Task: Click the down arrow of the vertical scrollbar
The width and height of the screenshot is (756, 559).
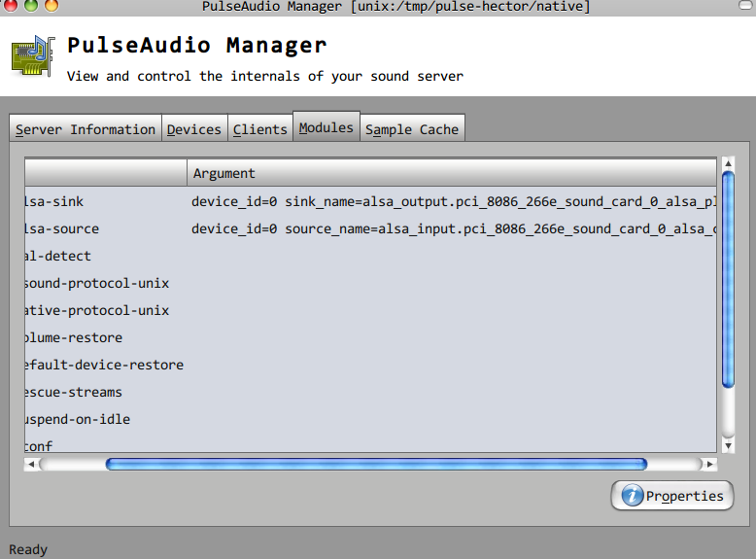Action: 728,445
